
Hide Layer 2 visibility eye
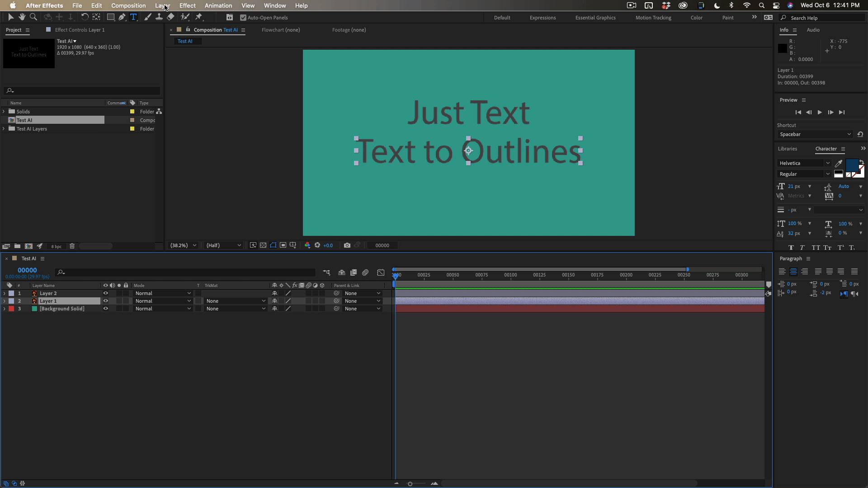coord(106,293)
